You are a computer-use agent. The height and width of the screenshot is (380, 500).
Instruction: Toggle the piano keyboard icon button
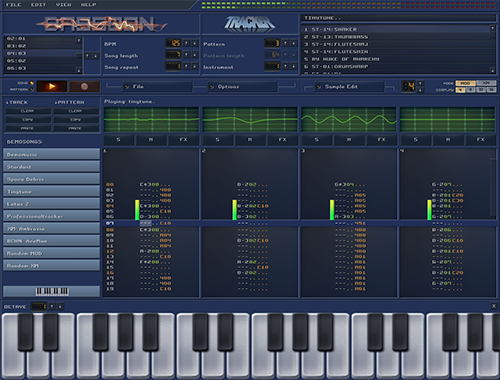[x=52, y=291]
